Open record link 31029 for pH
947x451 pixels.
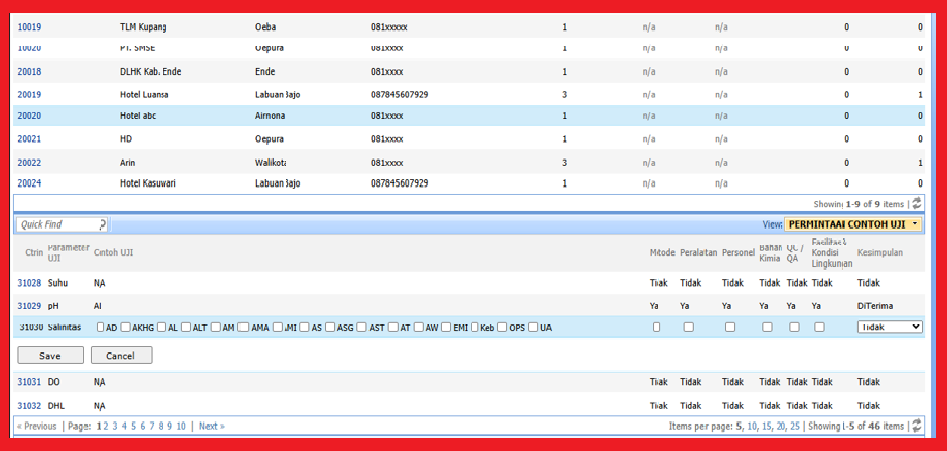point(29,305)
